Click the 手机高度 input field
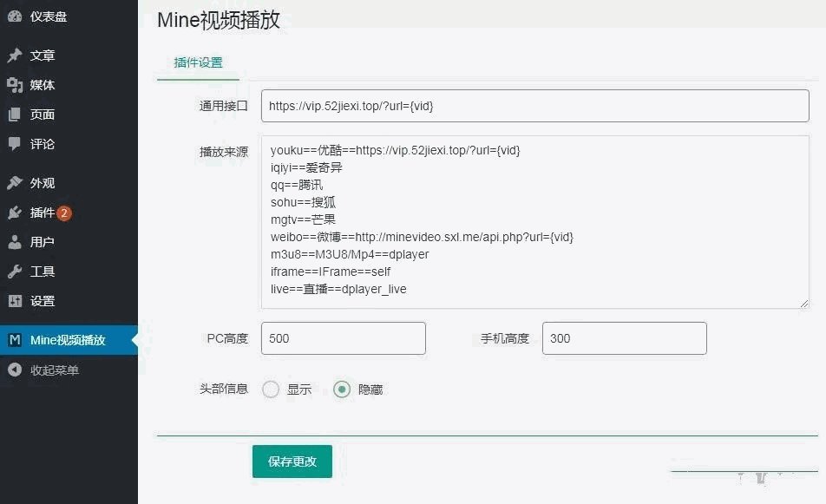This screenshot has height=504, width=826. 624,338
